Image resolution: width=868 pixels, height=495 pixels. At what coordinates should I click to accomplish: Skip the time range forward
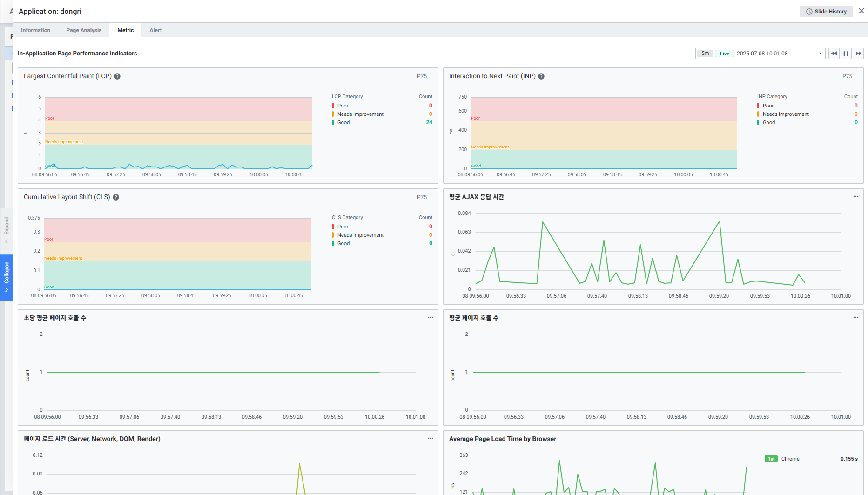[858, 54]
